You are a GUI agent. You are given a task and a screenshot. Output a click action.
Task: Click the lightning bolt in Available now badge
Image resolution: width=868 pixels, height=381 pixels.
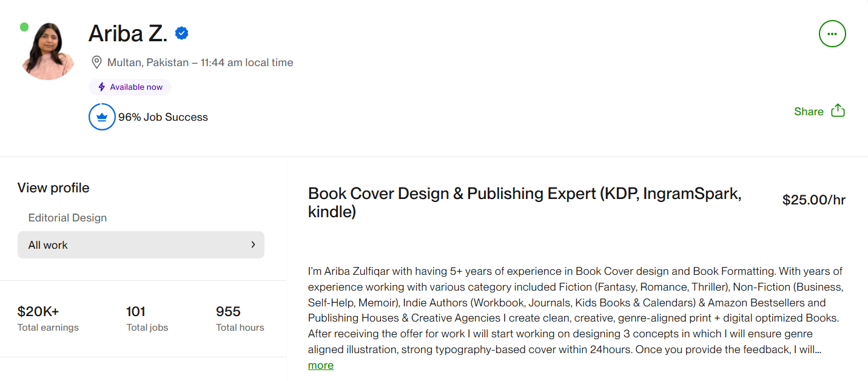tap(101, 87)
